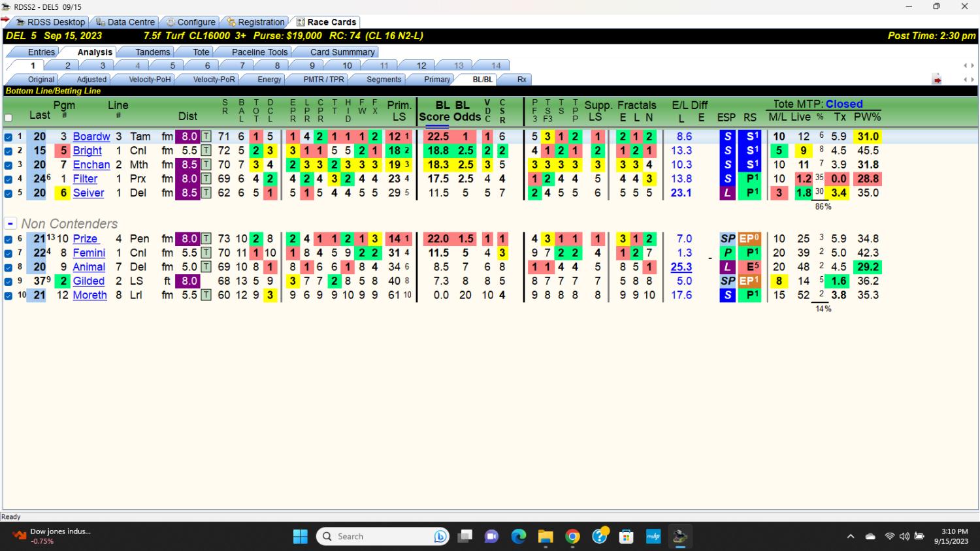The image size is (980, 551).
Task: Click the Wi-Fi network icon in the system tray
Action: click(889, 537)
